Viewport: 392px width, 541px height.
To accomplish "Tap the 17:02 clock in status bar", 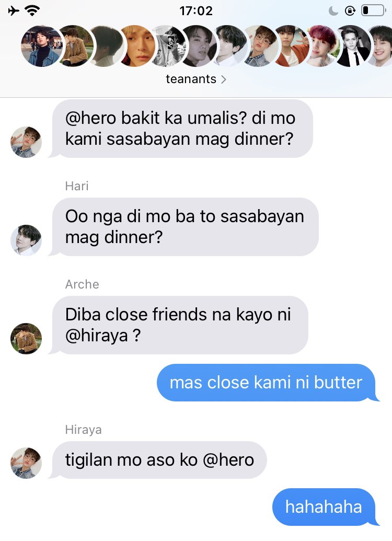I will tap(196, 10).
